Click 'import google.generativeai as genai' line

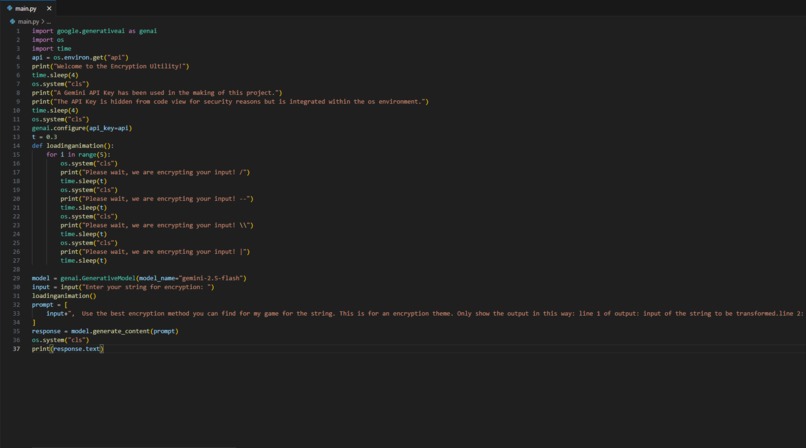(95, 31)
